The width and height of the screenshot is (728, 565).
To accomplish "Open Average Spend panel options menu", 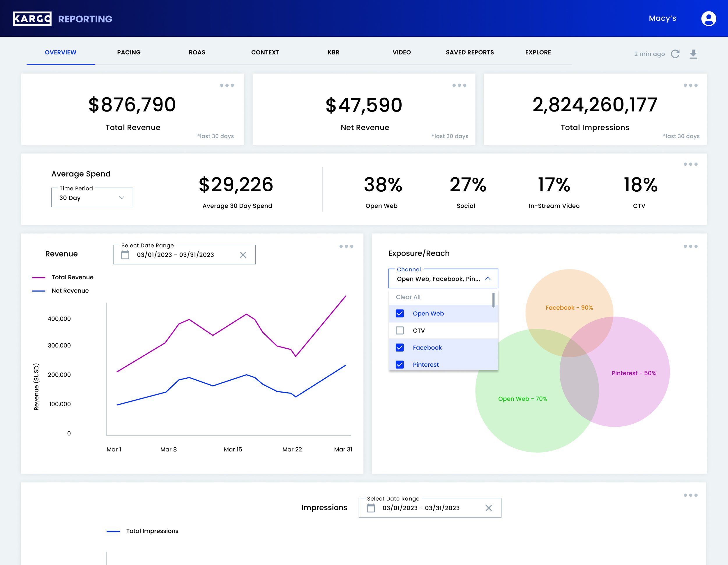I will click(690, 164).
